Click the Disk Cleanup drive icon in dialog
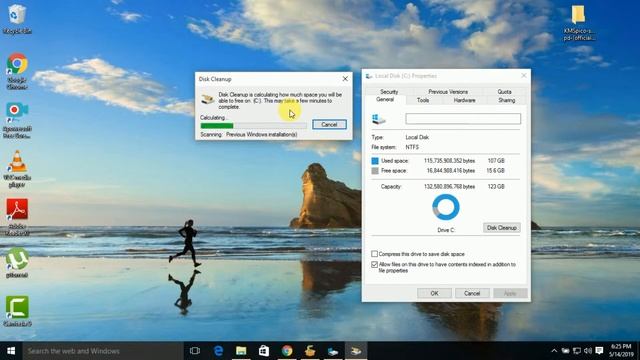The width and height of the screenshot is (640, 360). click(x=208, y=98)
